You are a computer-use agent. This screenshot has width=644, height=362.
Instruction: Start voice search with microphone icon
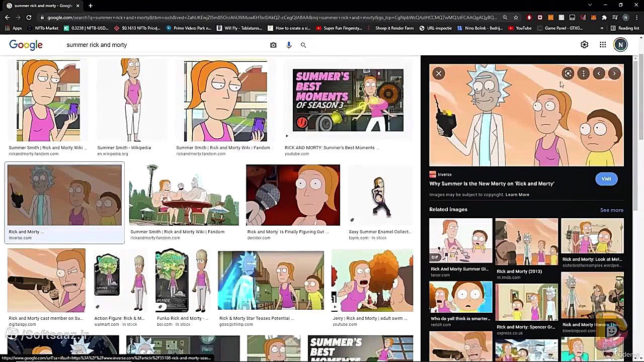[289, 45]
